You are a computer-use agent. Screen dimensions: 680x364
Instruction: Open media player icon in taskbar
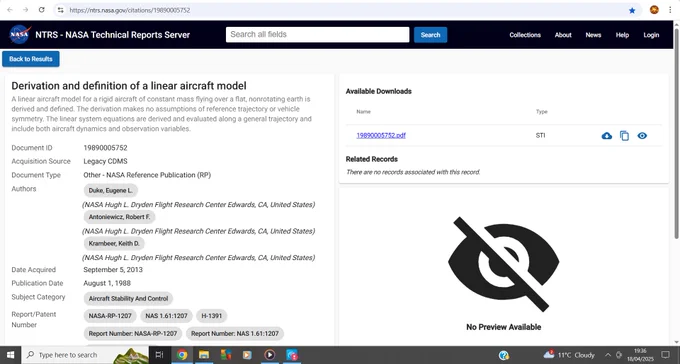[269, 355]
